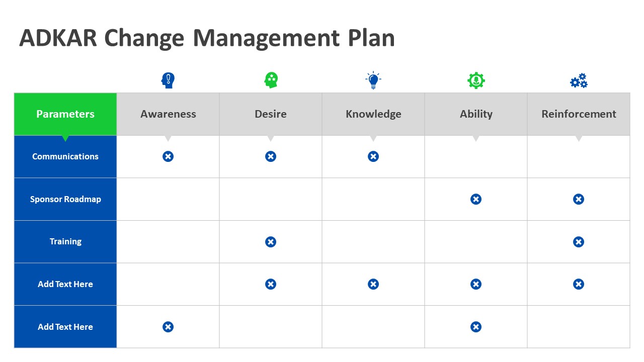The width and height of the screenshot is (644, 362).
Task: Click the ADKAR Change Management Plan title
Action: [207, 38]
